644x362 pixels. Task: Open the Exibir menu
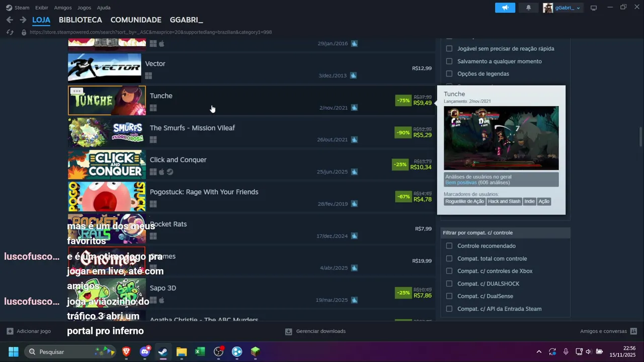42,8
